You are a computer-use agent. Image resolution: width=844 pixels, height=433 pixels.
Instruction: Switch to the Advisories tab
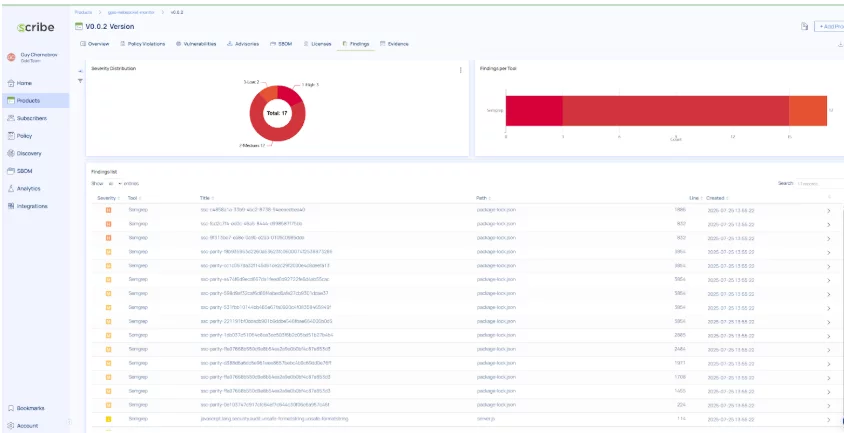click(243, 44)
